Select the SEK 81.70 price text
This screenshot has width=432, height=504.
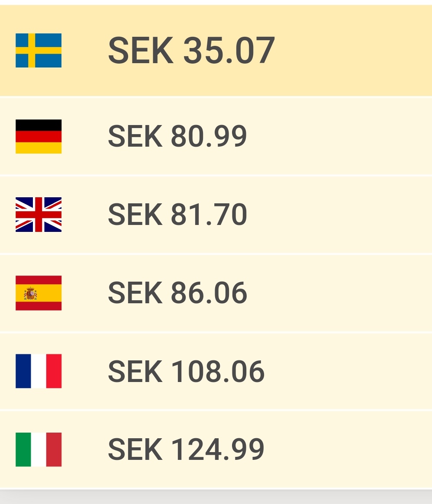(177, 215)
